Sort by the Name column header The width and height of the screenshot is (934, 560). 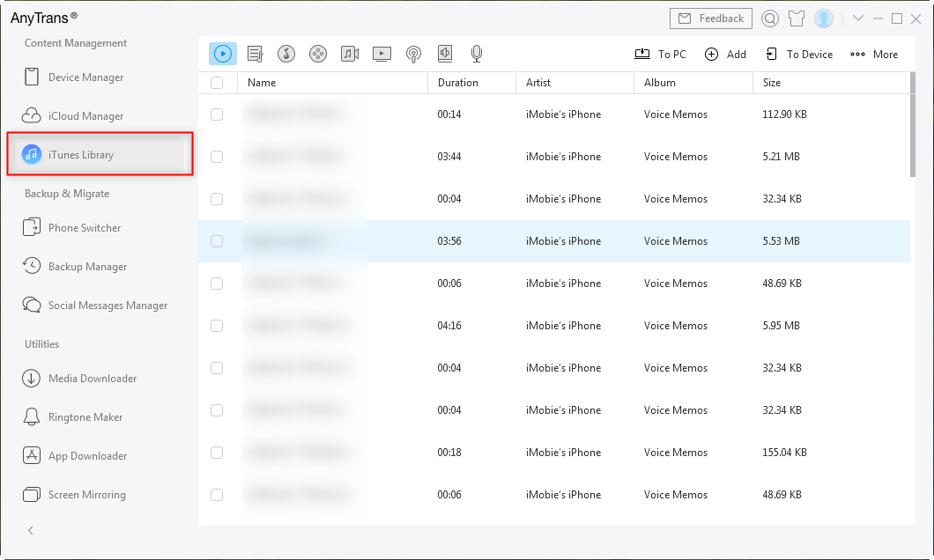(x=332, y=83)
